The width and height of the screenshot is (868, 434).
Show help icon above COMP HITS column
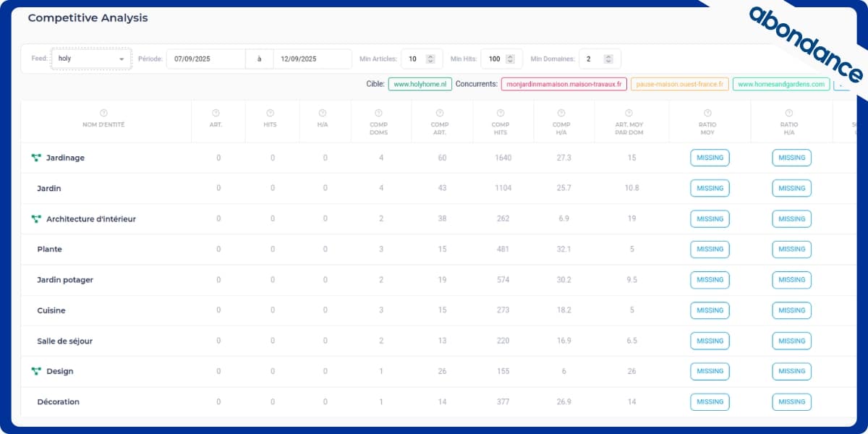click(x=501, y=113)
